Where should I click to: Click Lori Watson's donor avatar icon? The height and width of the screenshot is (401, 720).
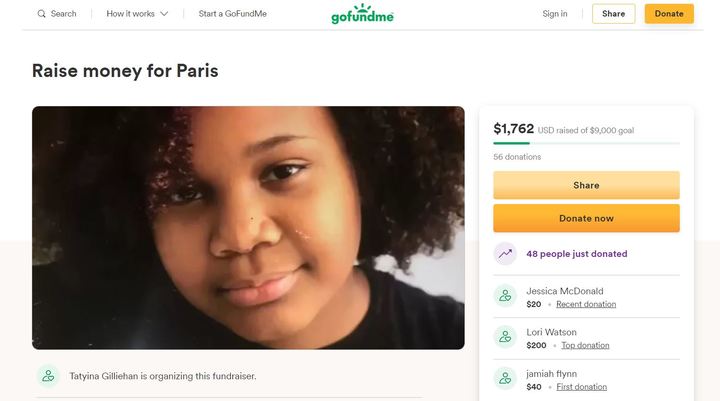(505, 338)
